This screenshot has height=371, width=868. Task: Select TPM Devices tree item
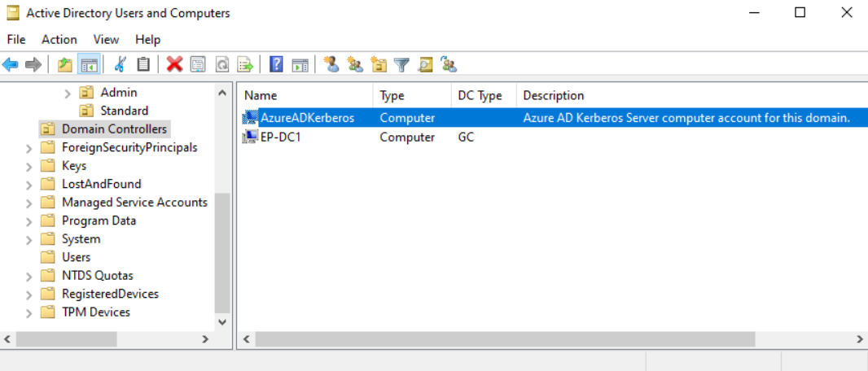pyautogui.click(x=96, y=312)
